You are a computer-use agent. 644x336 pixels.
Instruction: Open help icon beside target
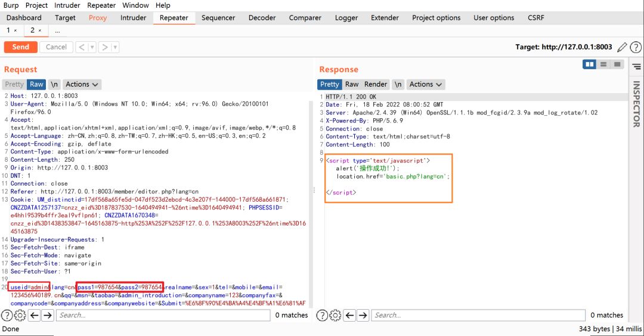(636, 47)
